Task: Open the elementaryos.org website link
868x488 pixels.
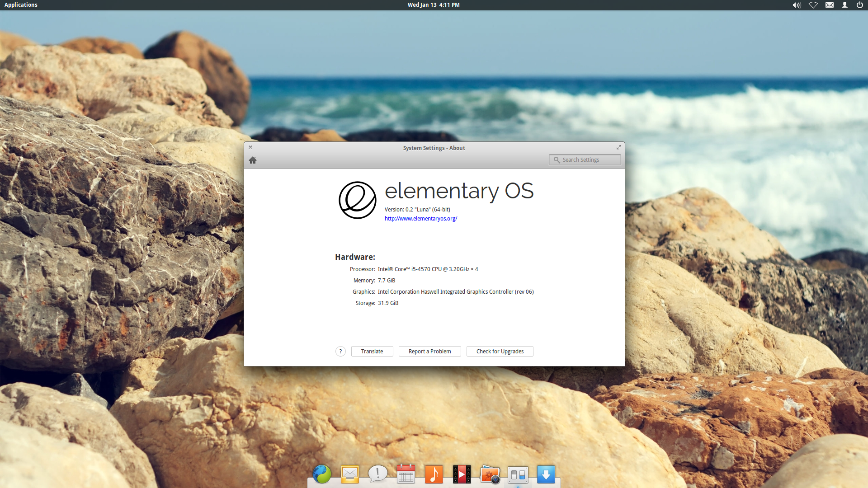Action: 420,219
